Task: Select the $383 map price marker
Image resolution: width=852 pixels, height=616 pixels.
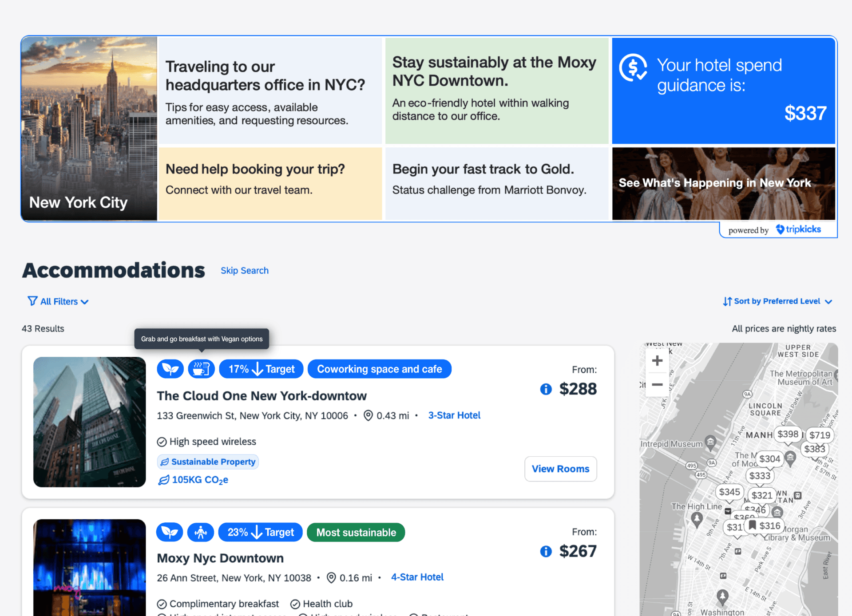Action: tap(815, 449)
